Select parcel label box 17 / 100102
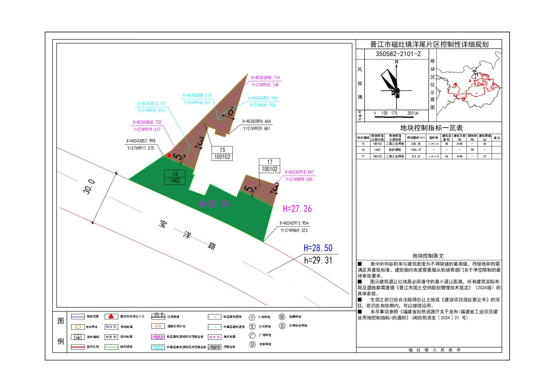The width and height of the screenshot is (555, 392). point(270,166)
